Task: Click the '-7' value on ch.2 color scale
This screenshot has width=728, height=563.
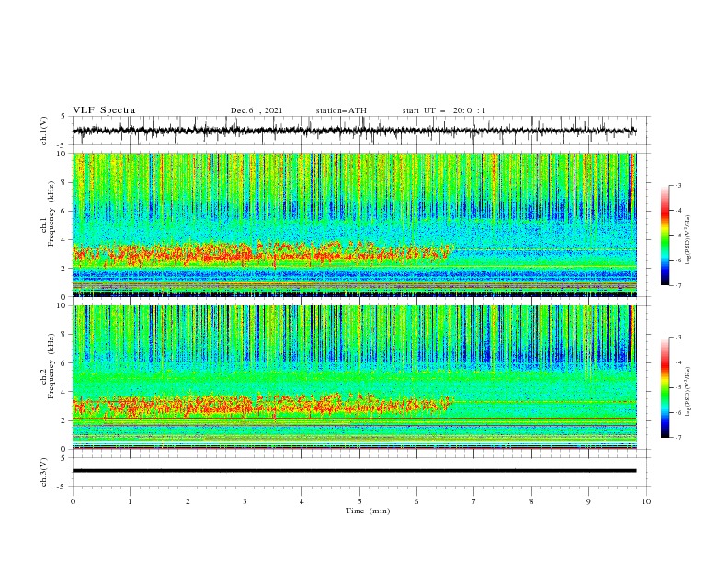Action: [x=677, y=437]
